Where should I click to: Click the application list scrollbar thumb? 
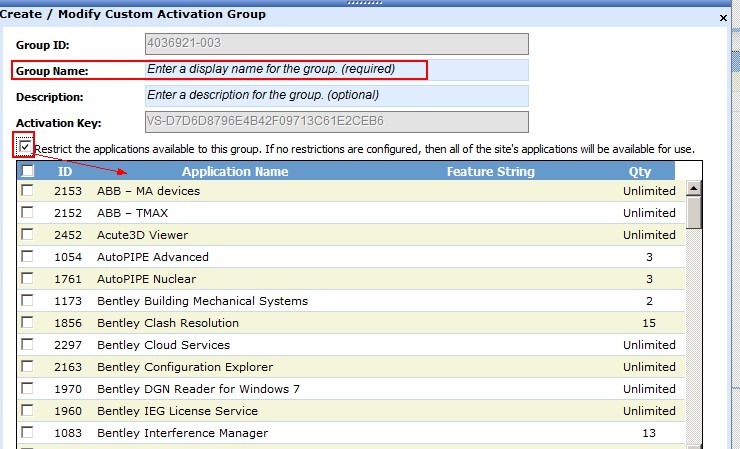click(694, 212)
